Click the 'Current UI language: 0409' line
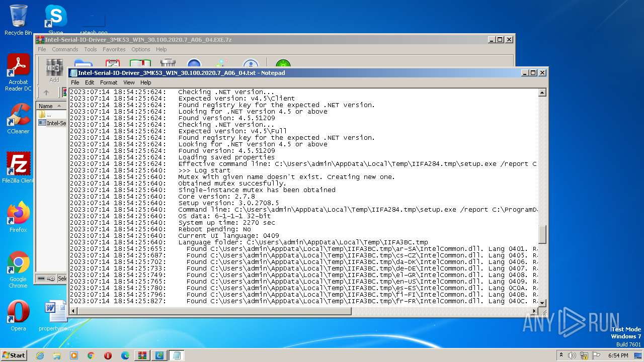644x362 pixels. [228, 236]
